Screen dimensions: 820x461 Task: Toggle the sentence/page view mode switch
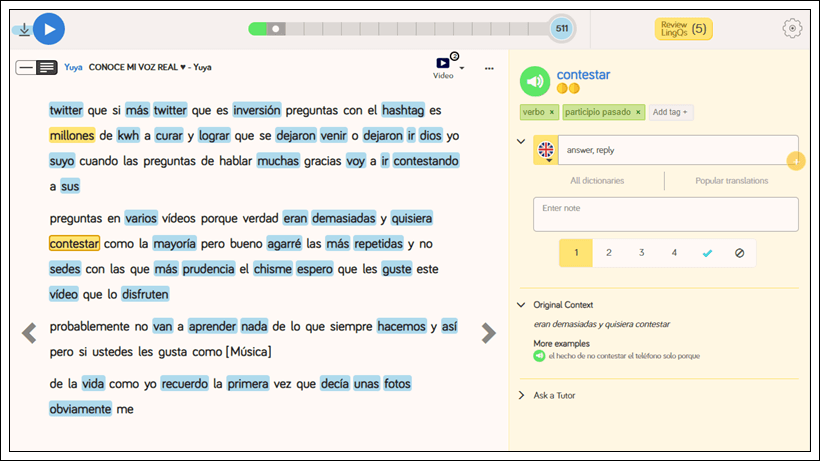[37, 67]
